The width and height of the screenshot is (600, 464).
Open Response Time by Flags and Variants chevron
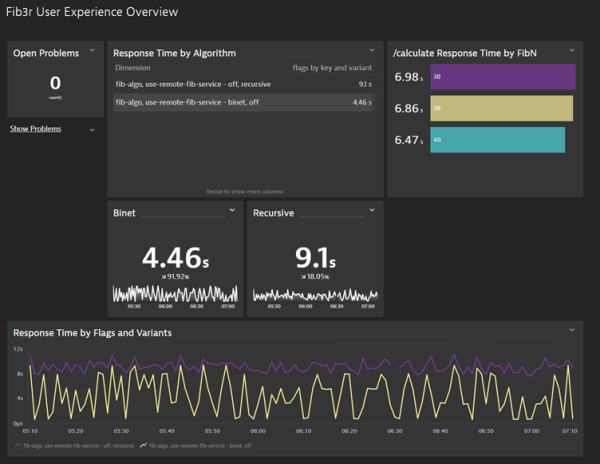(572, 330)
